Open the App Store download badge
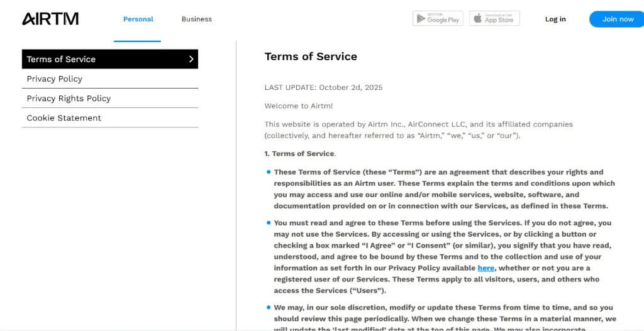The height and width of the screenshot is (331, 644). 494,18
